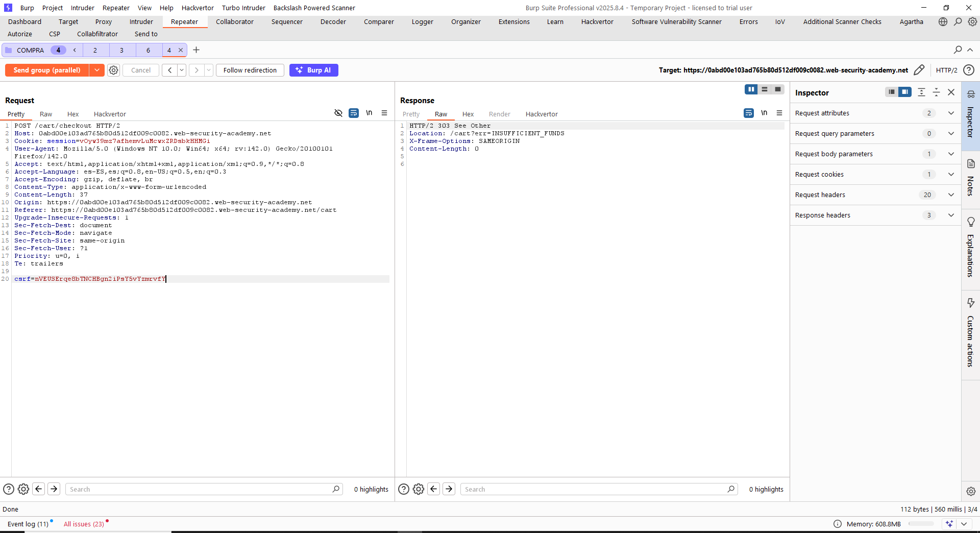
Task: Click the Response search input field
Action: pos(595,489)
